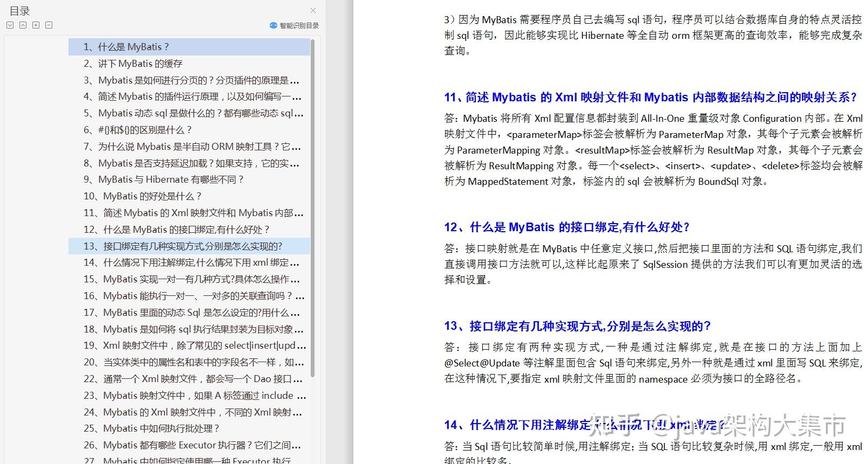Click highlighted outline entry 13、接口绑定有几种实现方式
Image resolution: width=868 pixels, height=464 pixels.
tap(189, 246)
